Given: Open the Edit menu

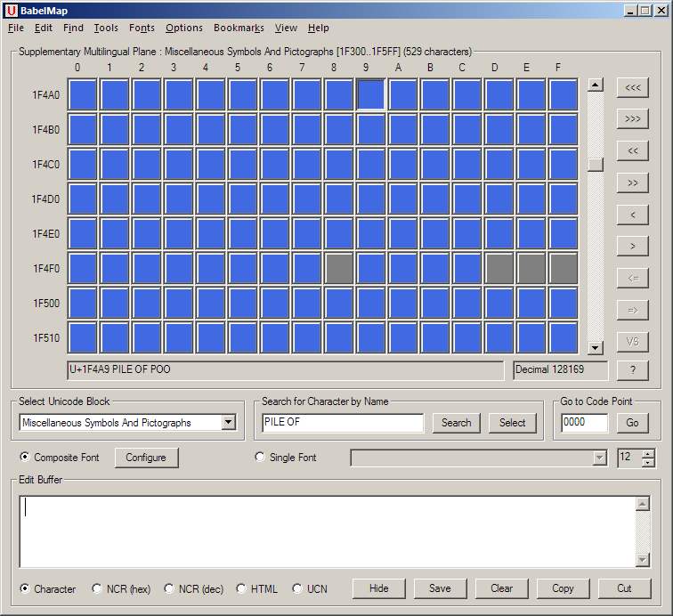Looking at the screenshot, I should pyautogui.click(x=44, y=28).
